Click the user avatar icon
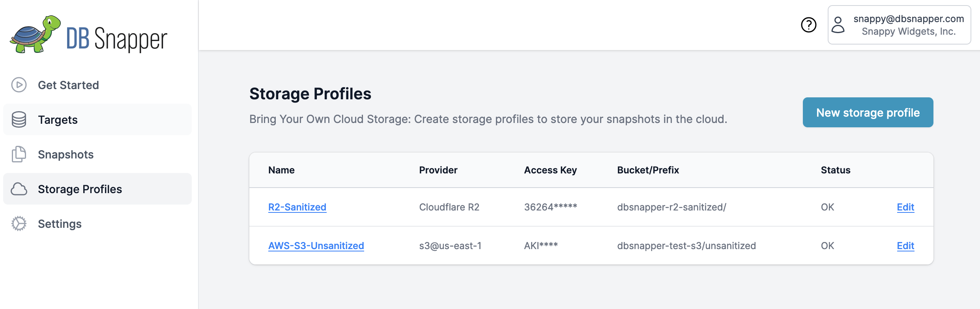Screen dimensions: 980x309 (x=838, y=25)
